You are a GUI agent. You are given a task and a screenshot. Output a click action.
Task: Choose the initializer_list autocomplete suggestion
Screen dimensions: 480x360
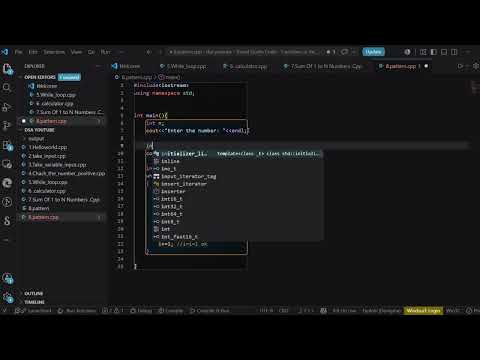click(x=237, y=154)
